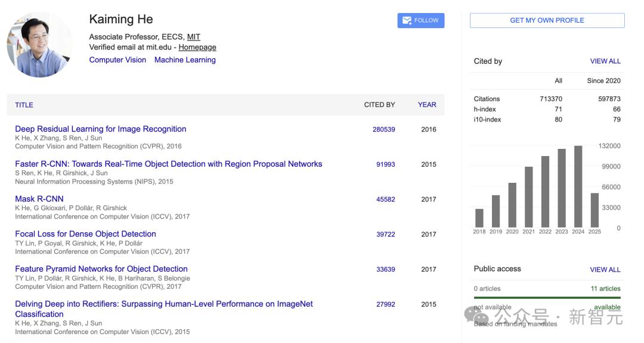The image size is (644, 343).
Task: Click citation count 280539
Action: 383,129
